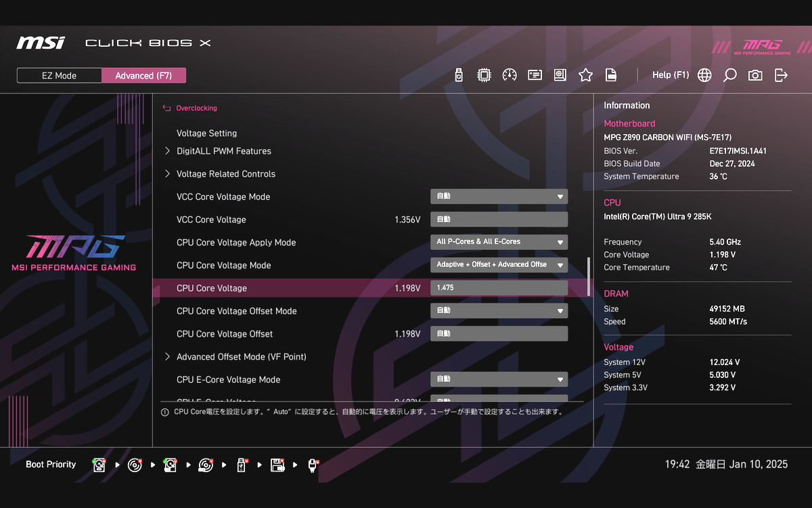Viewport: 812px width, 508px height.
Task: Click the Voltage Setting heading
Action: pos(206,133)
